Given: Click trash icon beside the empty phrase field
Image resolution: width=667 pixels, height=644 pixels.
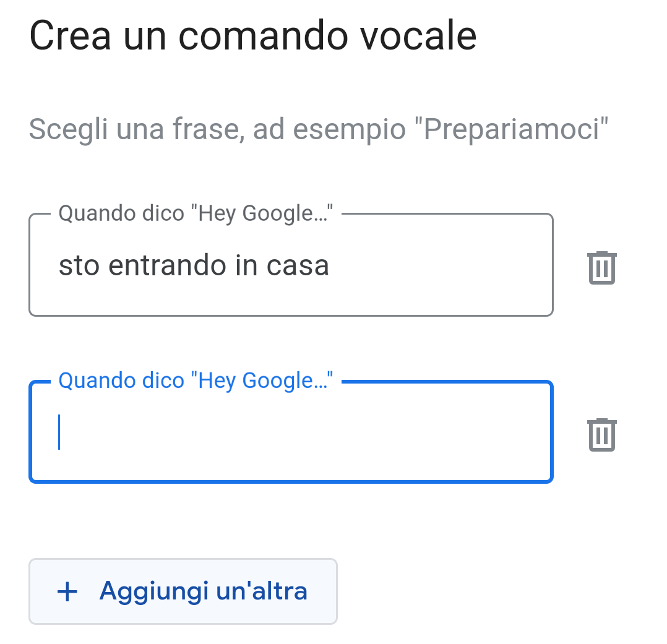Looking at the screenshot, I should (x=601, y=434).
